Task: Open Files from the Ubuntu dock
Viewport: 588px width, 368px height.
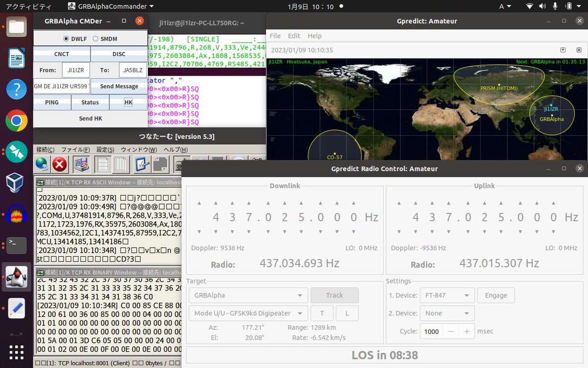Action: pos(17,26)
